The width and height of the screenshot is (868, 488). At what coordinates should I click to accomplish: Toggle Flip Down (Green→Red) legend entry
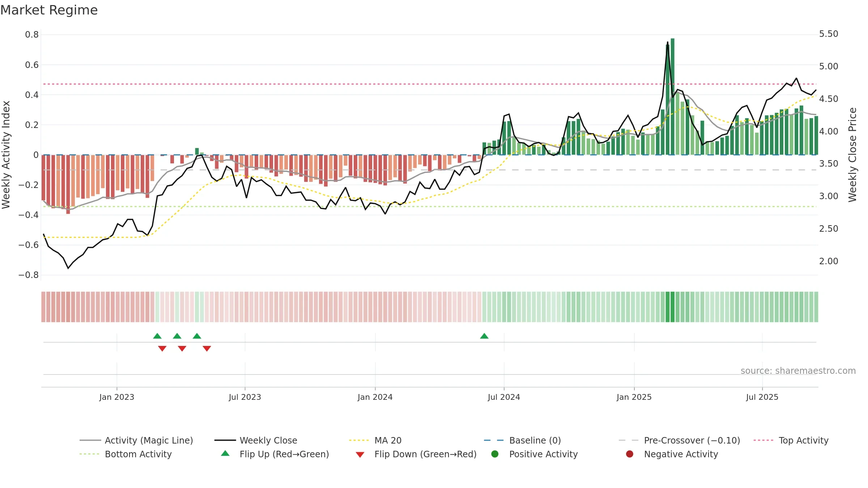click(x=416, y=454)
